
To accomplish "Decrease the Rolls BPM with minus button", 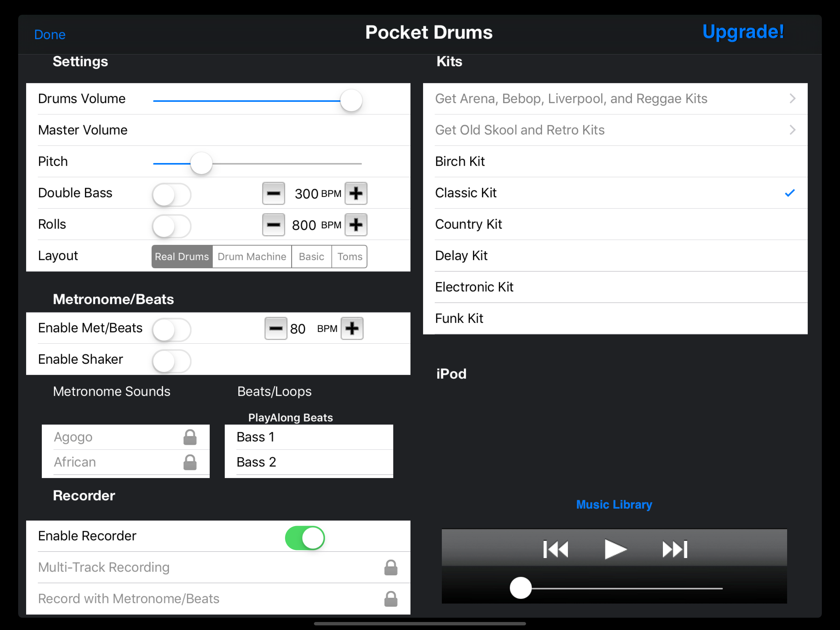I will tap(273, 225).
